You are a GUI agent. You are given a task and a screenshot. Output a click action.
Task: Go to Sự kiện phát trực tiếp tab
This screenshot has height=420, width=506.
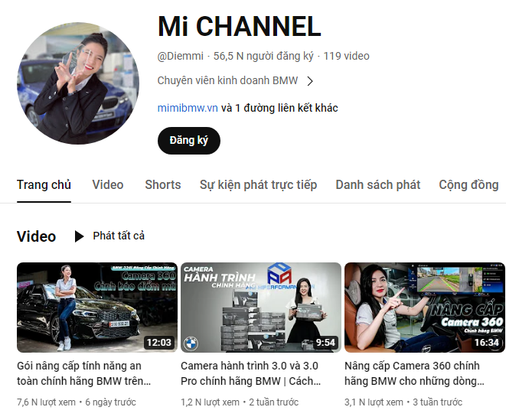(x=258, y=185)
